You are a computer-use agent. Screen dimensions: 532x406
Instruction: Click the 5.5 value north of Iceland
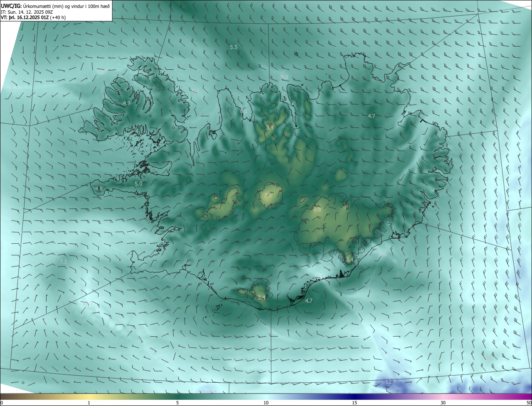tap(234, 47)
